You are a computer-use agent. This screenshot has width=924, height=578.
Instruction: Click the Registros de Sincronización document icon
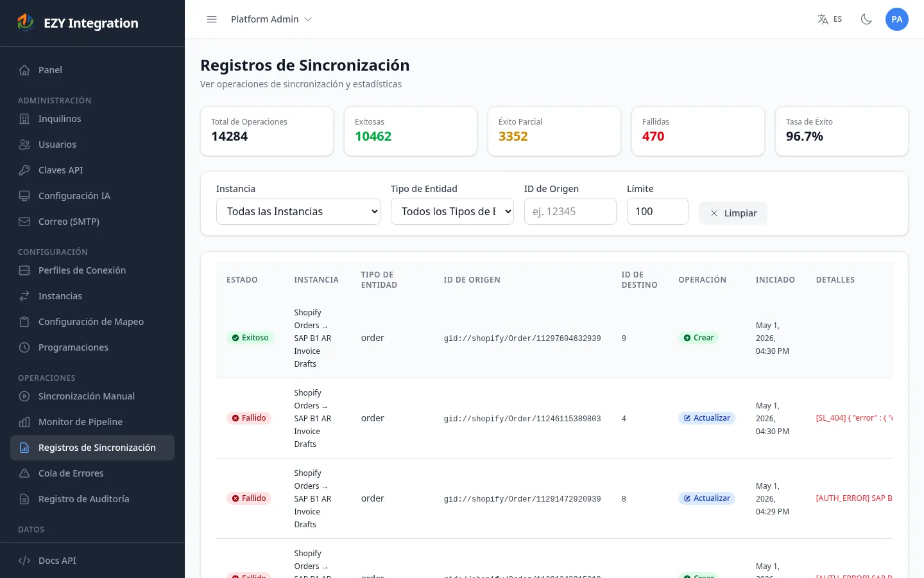click(x=24, y=448)
